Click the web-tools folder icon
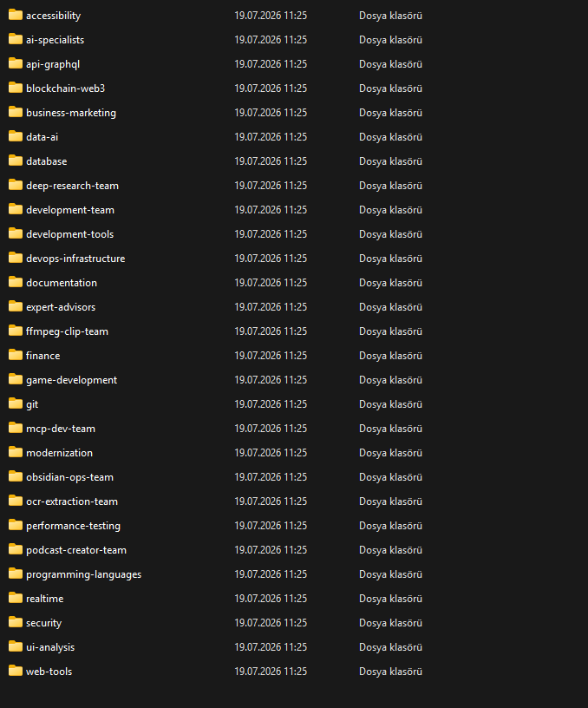This screenshot has width=588, height=708. pyautogui.click(x=16, y=671)
